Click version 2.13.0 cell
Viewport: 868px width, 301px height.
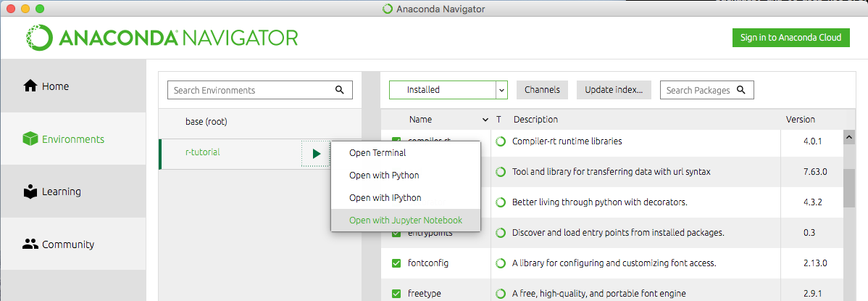click(815, 263)
